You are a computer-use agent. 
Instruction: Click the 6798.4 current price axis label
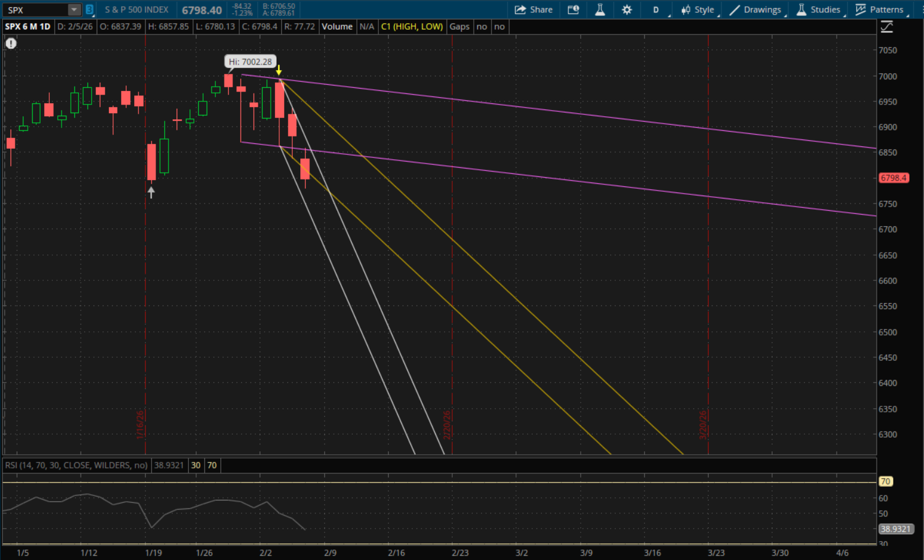893,178
